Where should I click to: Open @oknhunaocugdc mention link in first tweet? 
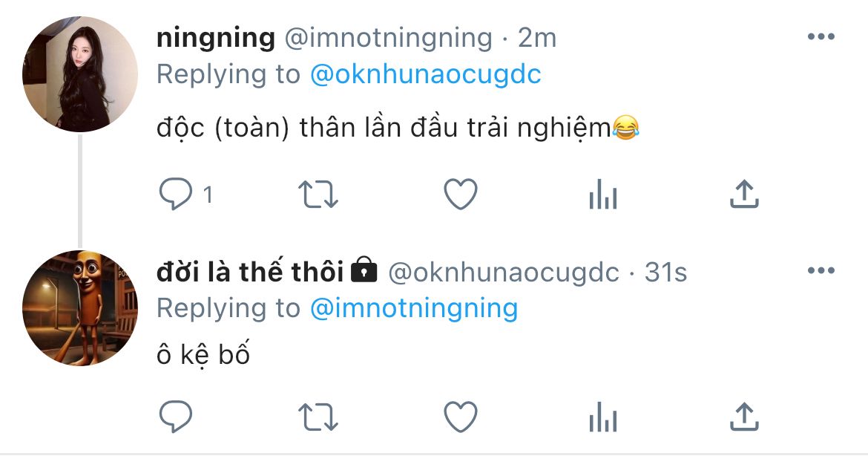(425, 74)
